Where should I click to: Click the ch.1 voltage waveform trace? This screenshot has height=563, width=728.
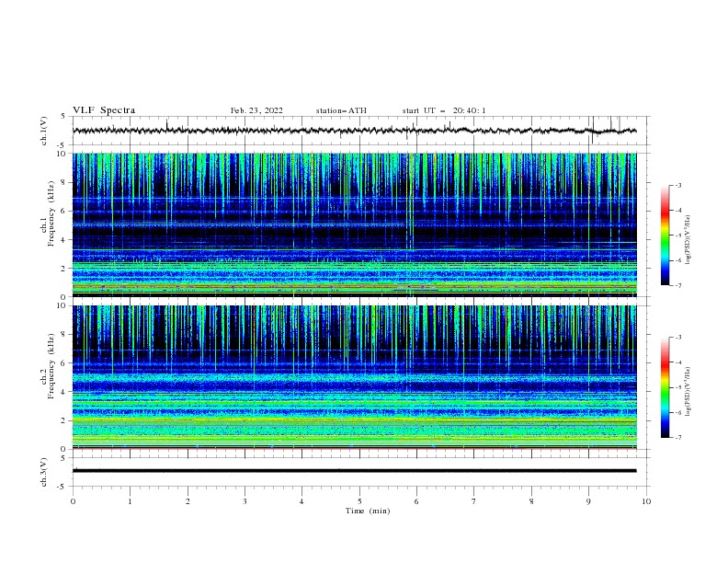pos(354,131)
